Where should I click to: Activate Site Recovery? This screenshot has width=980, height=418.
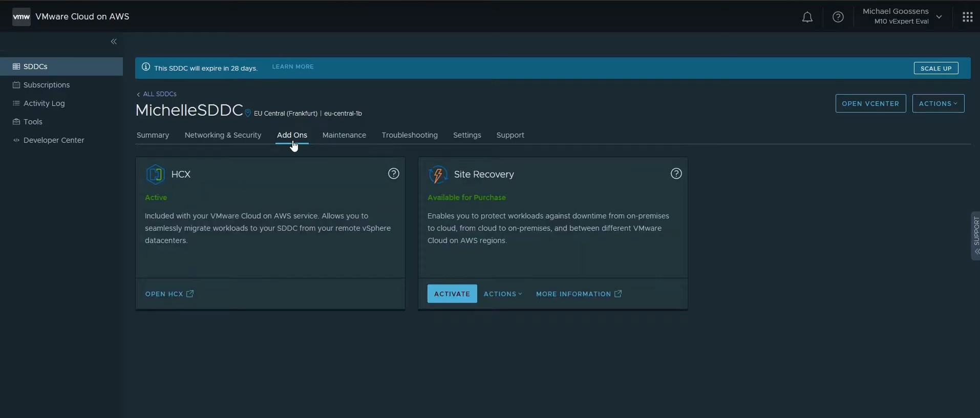(x=452, y=294)
